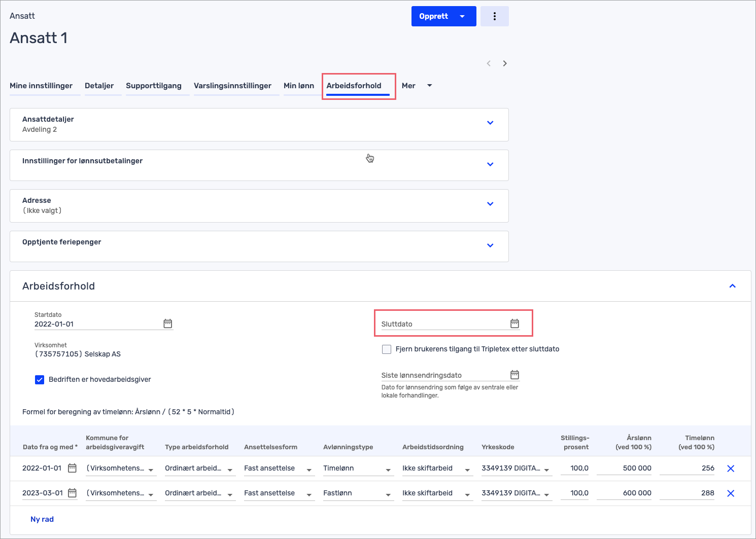Image resolution: width=756 pixels, height=539 pixels.
Task: Go to previous employee with left arrow
Action: click(489, 63)
